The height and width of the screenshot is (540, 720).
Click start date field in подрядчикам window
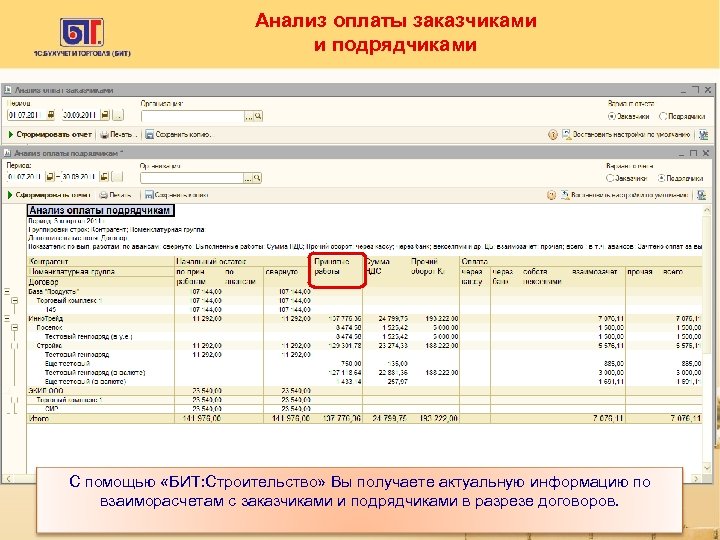click(x=26, y=177)
